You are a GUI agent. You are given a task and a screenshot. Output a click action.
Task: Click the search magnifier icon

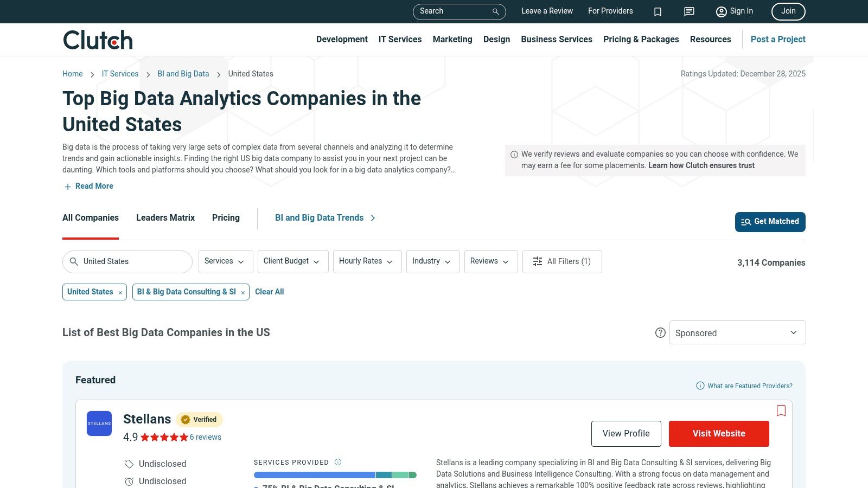point(494,11)
